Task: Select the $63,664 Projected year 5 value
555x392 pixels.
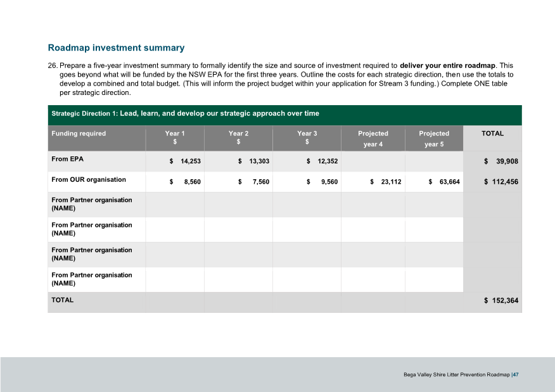Action: (x=442, y=182)
